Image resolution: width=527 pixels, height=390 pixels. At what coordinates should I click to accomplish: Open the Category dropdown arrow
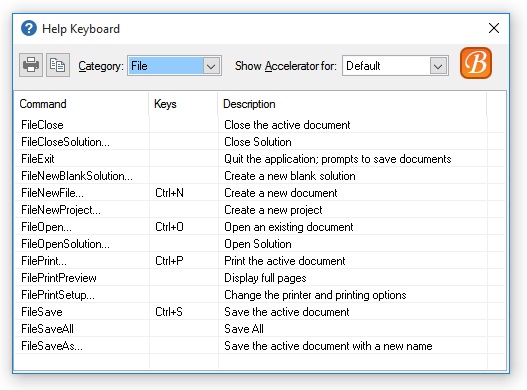(211, 66)
